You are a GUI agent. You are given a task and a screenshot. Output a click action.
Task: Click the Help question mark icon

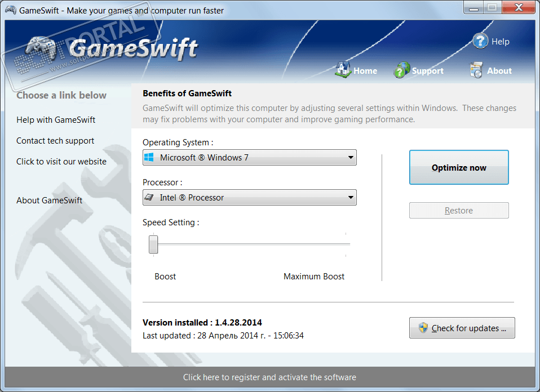coord(480,41)
